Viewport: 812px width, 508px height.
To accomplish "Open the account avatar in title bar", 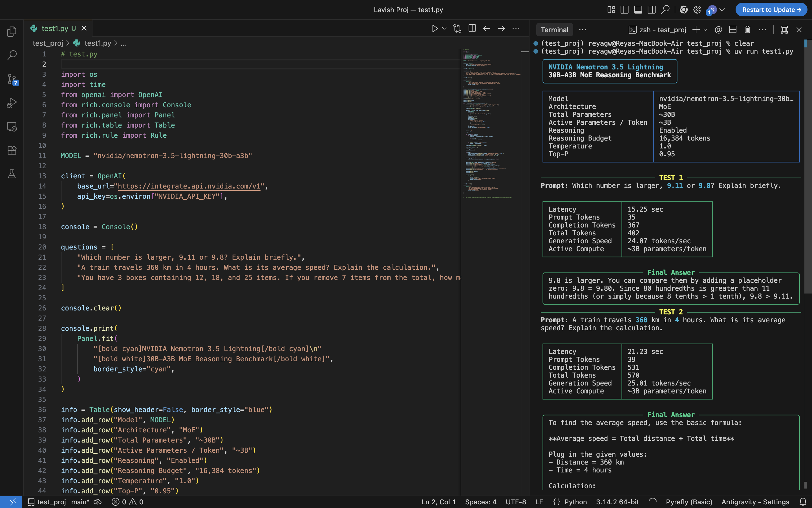I will pos(711,10).
